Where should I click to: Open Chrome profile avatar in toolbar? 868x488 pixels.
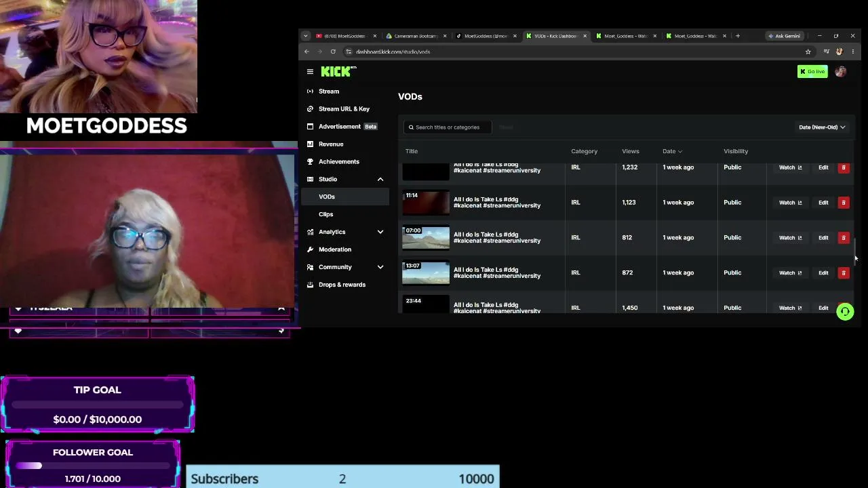click(840, 52)
